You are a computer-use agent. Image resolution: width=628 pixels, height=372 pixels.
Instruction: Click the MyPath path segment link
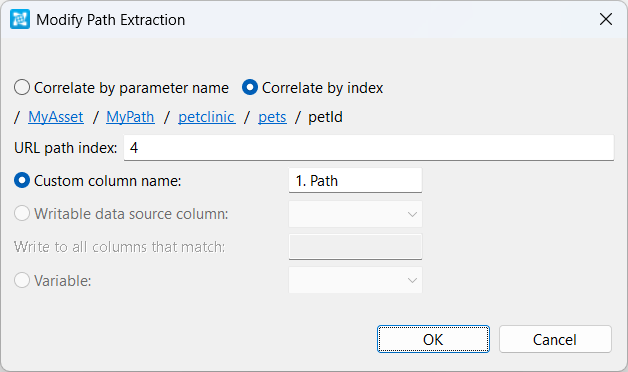[130, 117]
